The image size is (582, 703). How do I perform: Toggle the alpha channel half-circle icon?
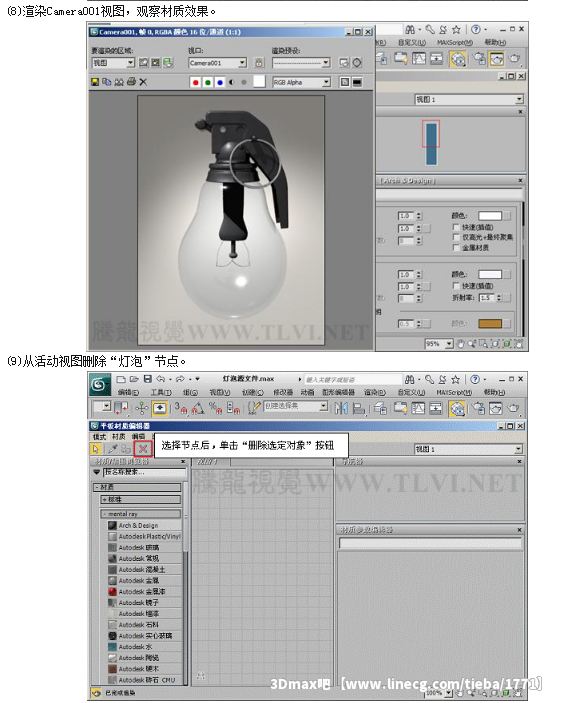click(232, 82)
